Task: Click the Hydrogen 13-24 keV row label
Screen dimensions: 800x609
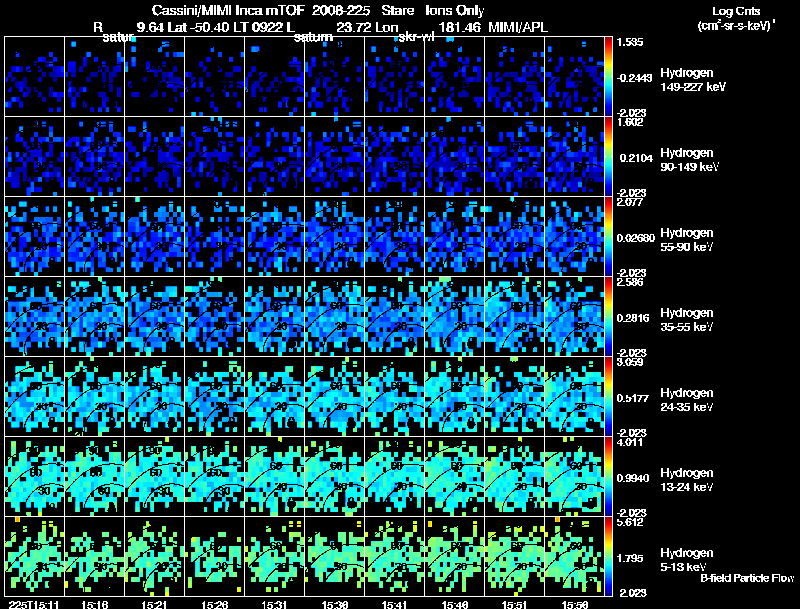Action: coord(686,480)
